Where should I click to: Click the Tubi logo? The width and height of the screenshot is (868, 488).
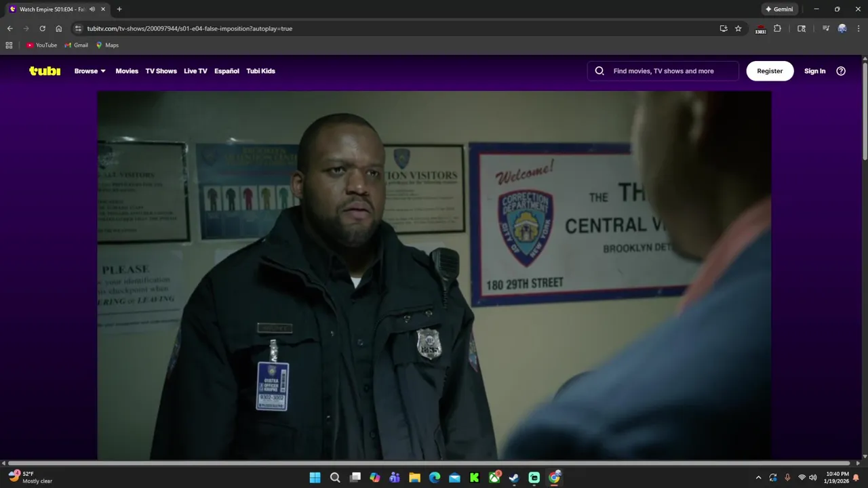point(45,71)
